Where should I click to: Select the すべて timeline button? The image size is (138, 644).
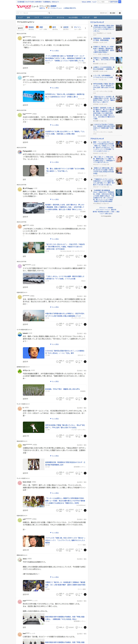(x=20, y=28)
